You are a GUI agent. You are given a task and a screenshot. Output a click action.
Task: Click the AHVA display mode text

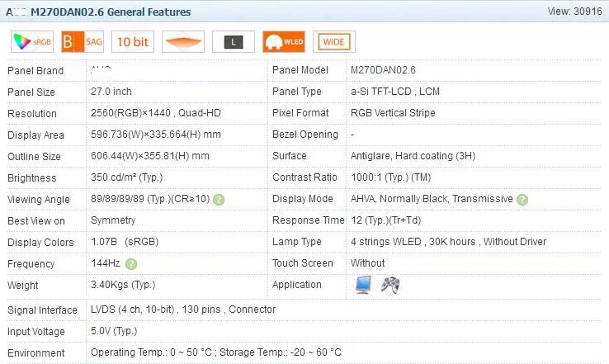click(364, 199)
